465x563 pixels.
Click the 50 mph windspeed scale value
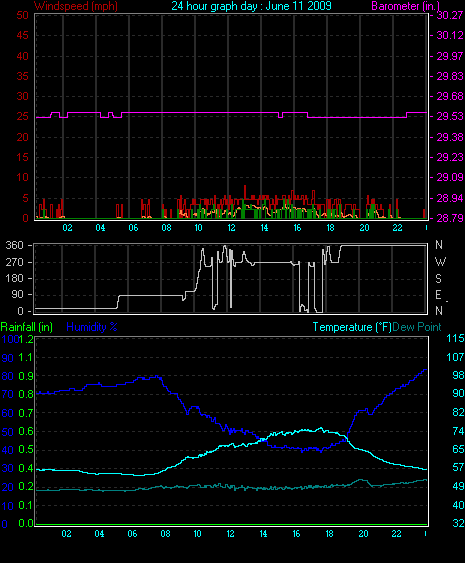click(x=23, y=15)
